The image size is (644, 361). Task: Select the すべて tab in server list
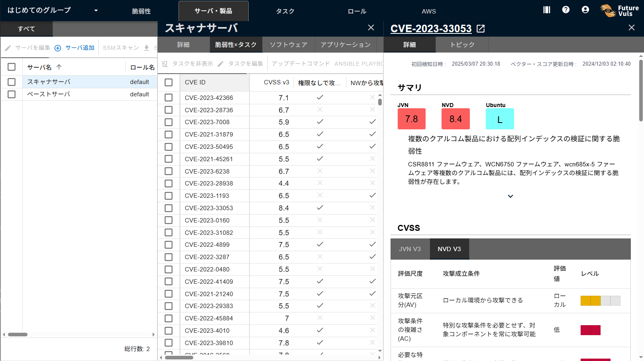pos(26,29)
